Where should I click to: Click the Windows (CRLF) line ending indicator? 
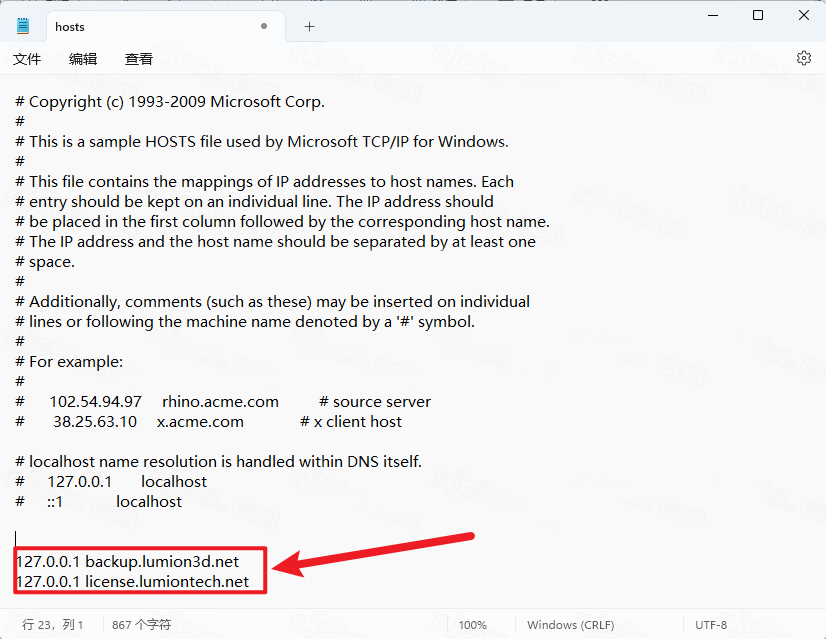(571, 625)
